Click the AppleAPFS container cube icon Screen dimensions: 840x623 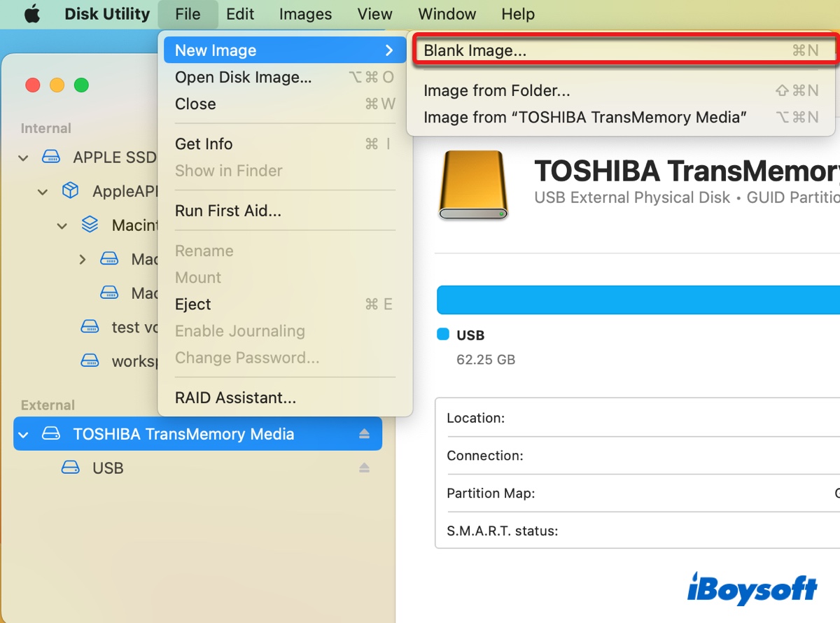point(70,191)
